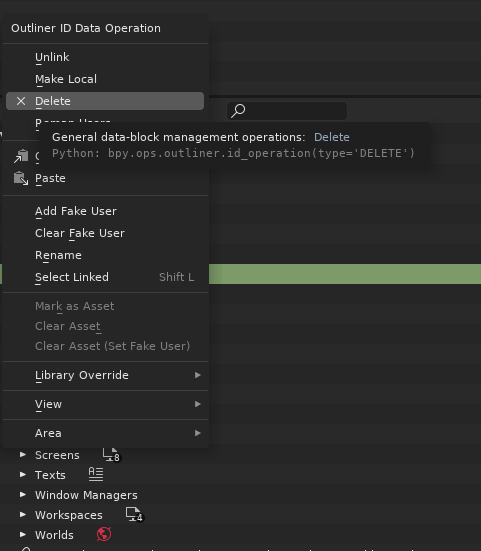Click the magnifier search icon

[x=238, y=111]
